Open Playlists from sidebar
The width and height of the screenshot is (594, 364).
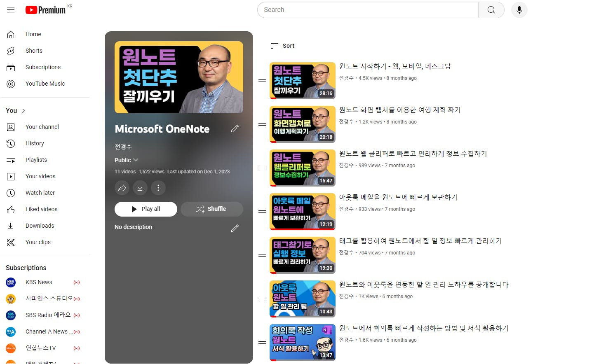(45, 160)
